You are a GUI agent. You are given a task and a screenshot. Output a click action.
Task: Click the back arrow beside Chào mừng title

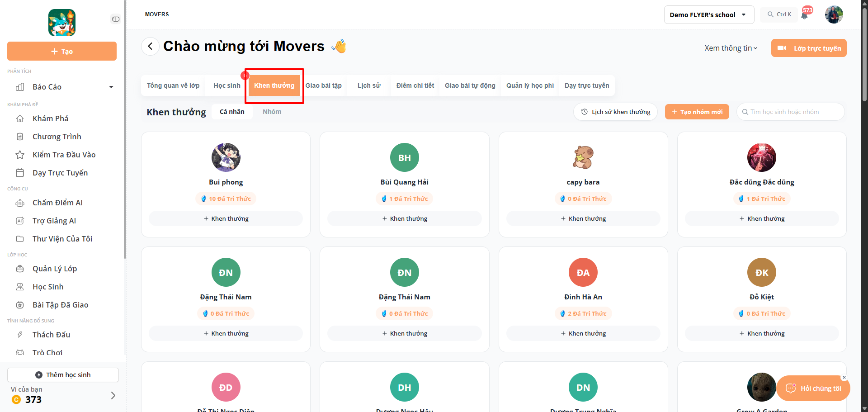[150, 46]
